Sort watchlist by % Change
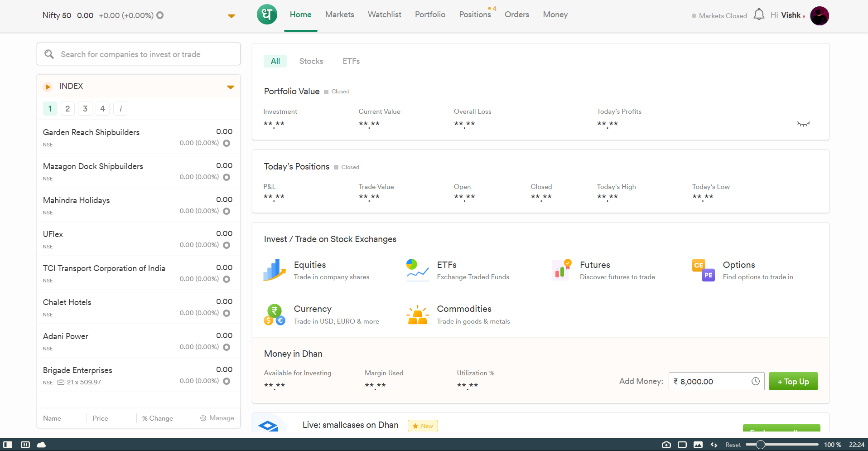Screen dimensions: 868x451 click(158, 418)
